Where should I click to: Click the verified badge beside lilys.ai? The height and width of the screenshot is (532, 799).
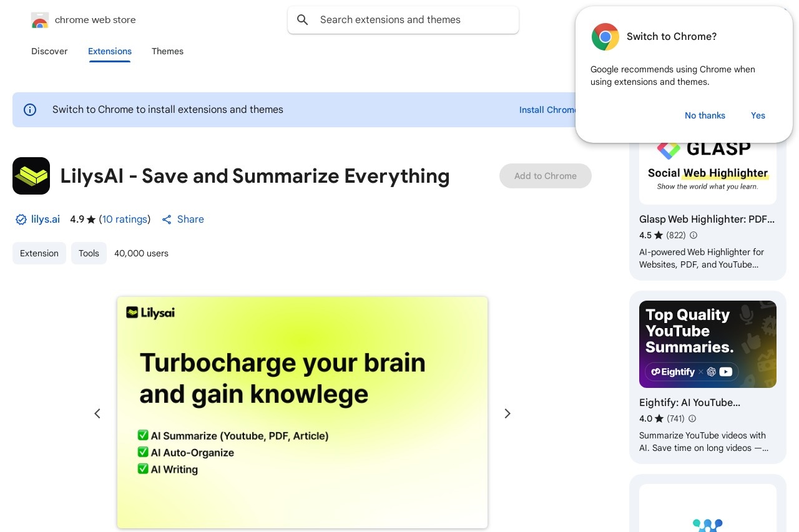pos(21,220)
